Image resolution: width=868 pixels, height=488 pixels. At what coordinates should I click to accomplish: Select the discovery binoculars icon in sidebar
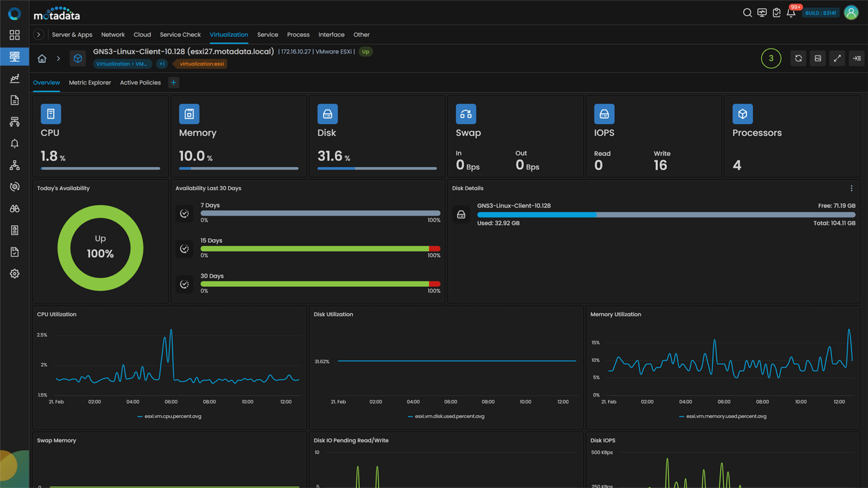[15, 208]
